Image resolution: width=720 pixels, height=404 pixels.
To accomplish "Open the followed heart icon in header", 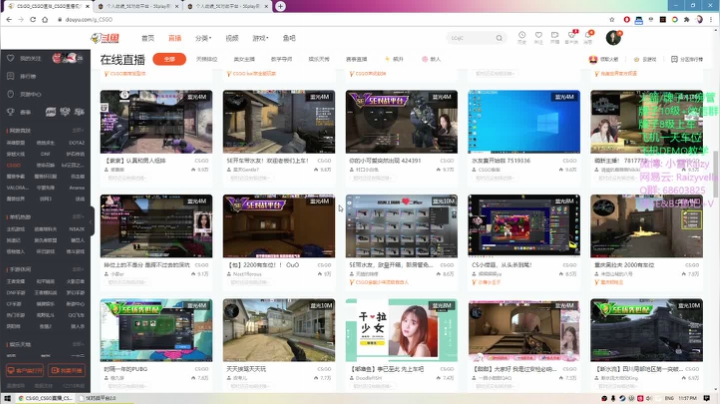I will click(539, 37).
